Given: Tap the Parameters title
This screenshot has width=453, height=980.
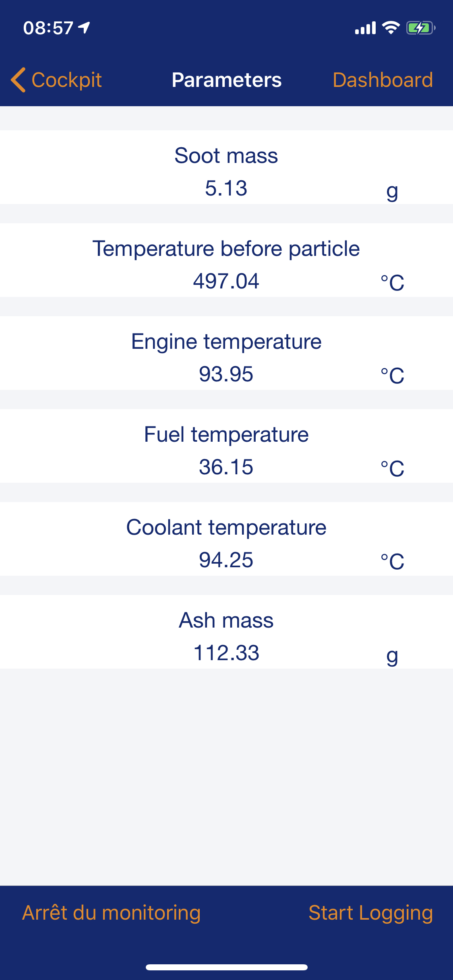Looking at the screenshot, I should (x=227, y=80).
